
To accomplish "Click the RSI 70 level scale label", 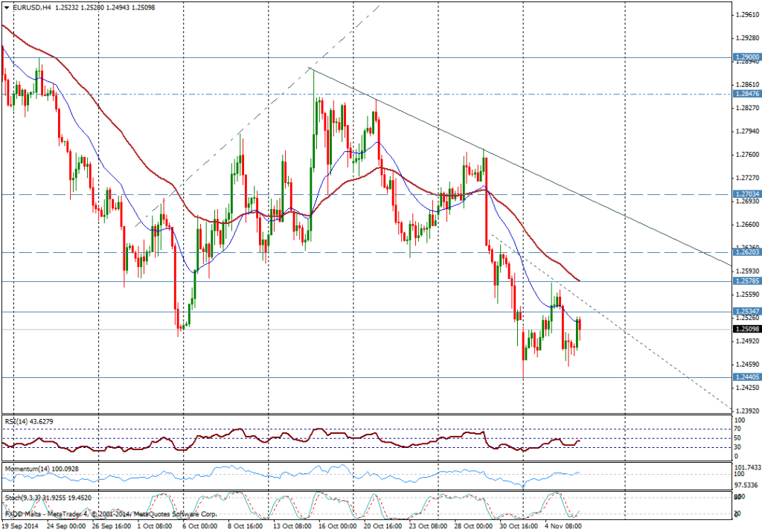I will point(740,429).
